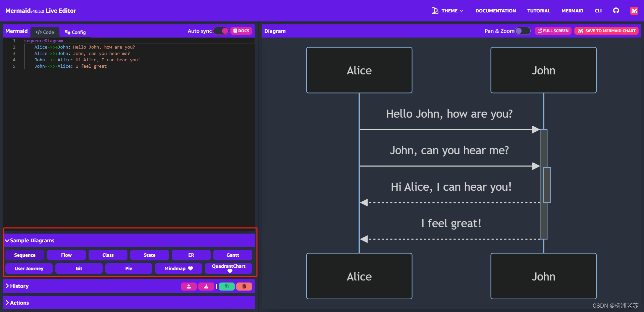The height and width of the screenshot is (312, 644).
Task: Click the 'I feel great!' diagram message
Action: pyautogui.click(x=451, y=224)
